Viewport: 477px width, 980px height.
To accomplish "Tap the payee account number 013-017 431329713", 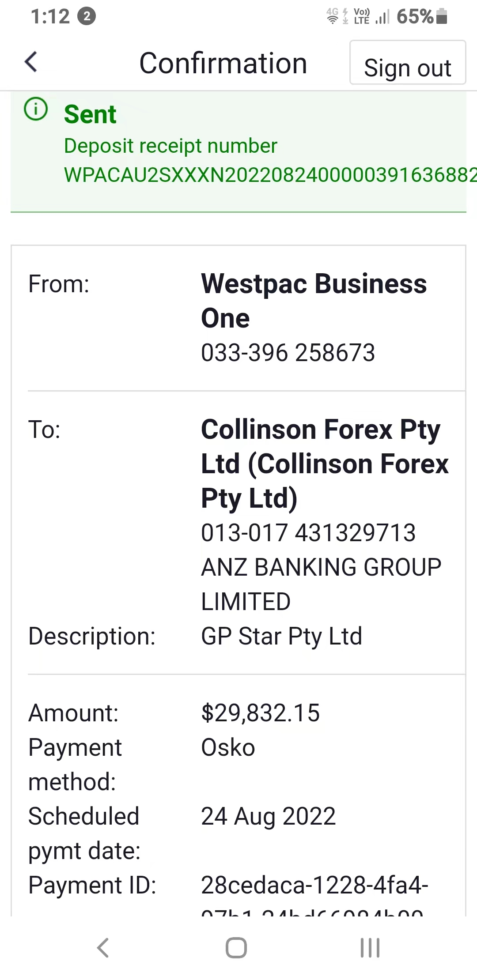I will pos(308,532).
